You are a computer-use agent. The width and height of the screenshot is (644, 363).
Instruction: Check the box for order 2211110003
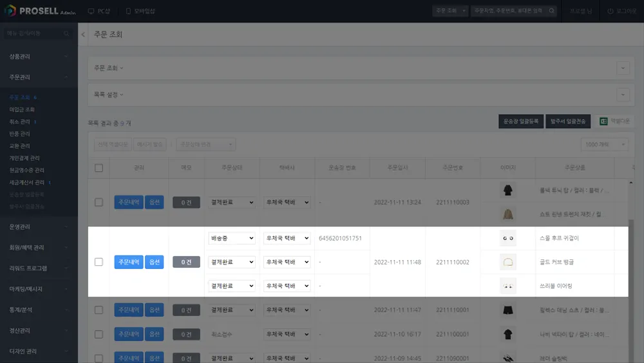(x=99, y=203)
